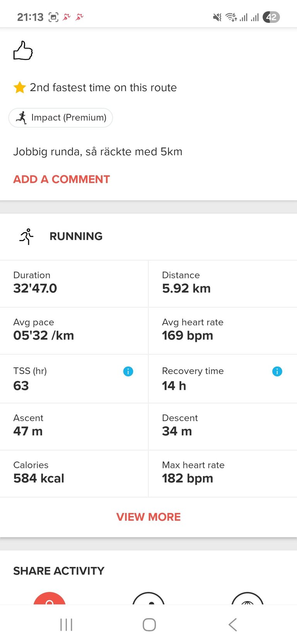Click the gold star achievement icon

tap(20, 87)
